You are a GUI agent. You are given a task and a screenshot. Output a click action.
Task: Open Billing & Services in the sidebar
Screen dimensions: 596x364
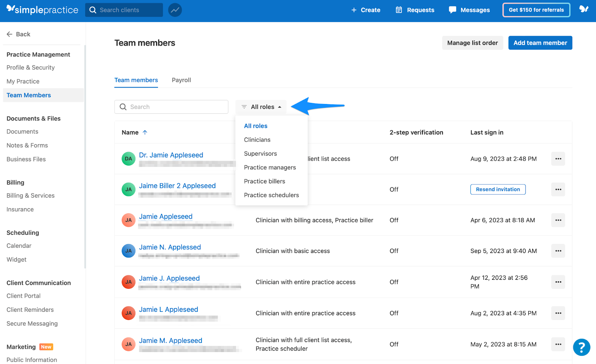[x=30, y=195]
